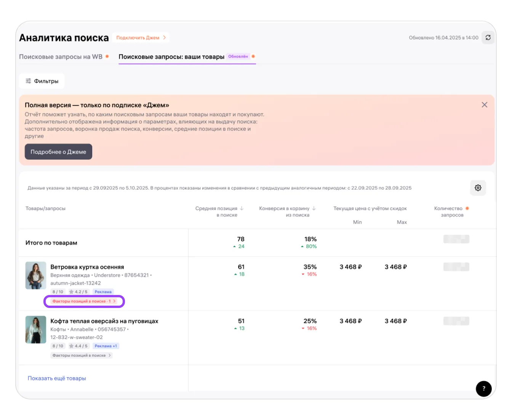Click Подробнее о Джеме button
The width and height of the screenshot is (512, 420).
click(58, 152)
